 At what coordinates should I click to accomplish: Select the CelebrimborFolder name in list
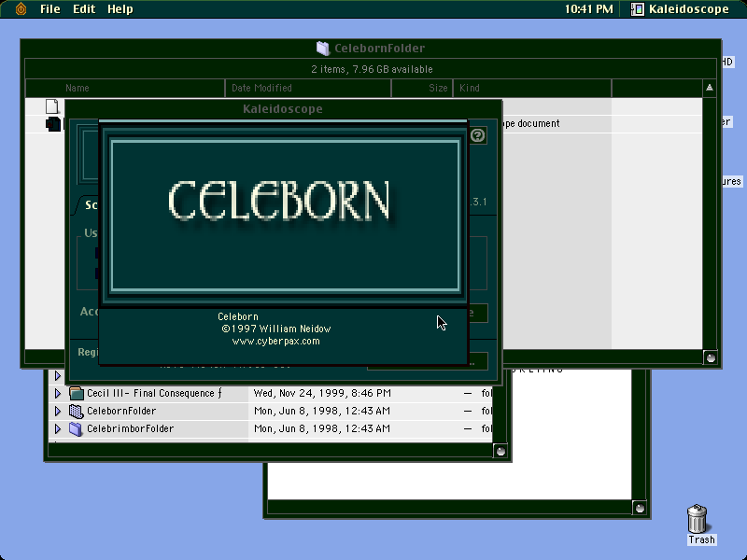[x=130, y=428]
